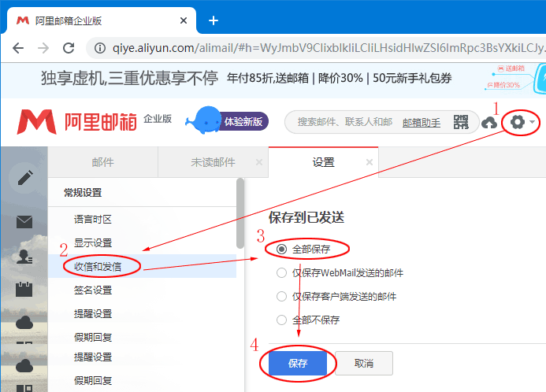View site info icon in address bar
The image size is (546, 392).
point(100,48)
